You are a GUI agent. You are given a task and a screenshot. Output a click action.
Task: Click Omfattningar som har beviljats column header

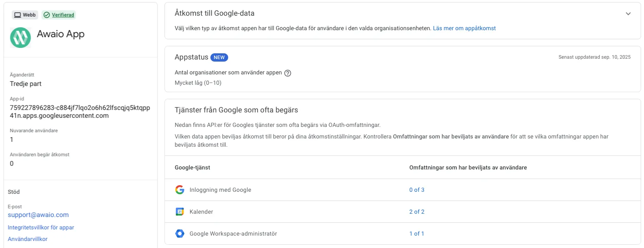coord(468,167)
